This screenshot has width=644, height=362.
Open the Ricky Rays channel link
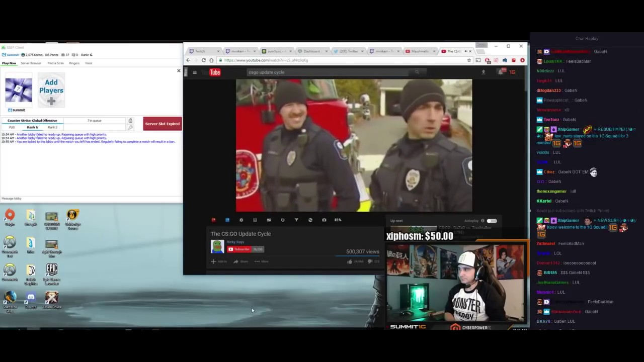point(235,242)
